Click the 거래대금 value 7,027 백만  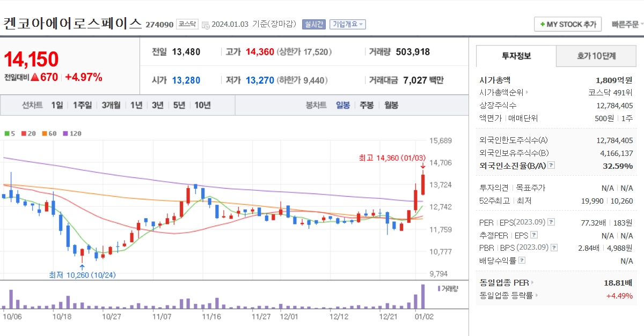click(423, 80)
